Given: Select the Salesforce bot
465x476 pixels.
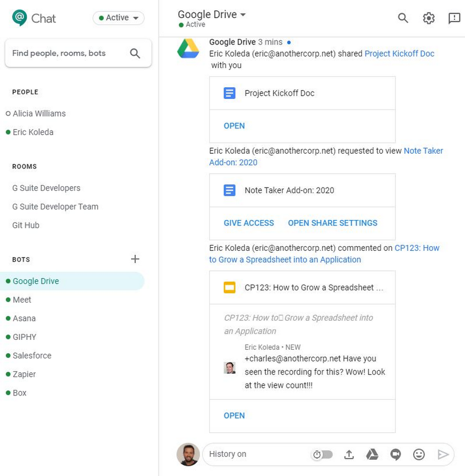Looking at the screenshot, I should click(x=32, y=356).
